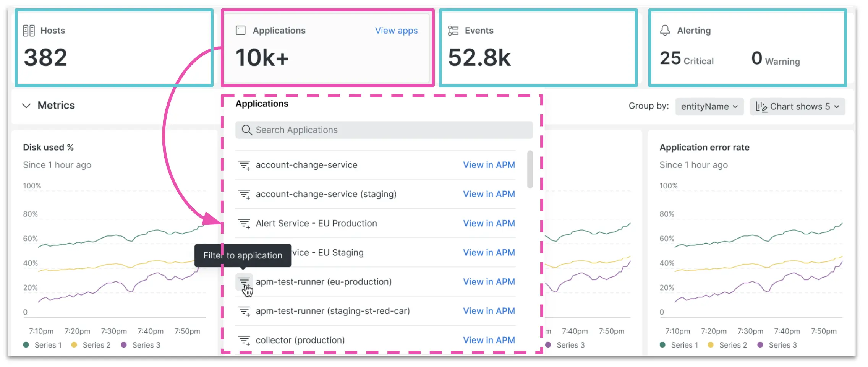868x367 pixels.
Task: Toggle Series 3 in Application error rate legend
Action: [x=777, y=345]
